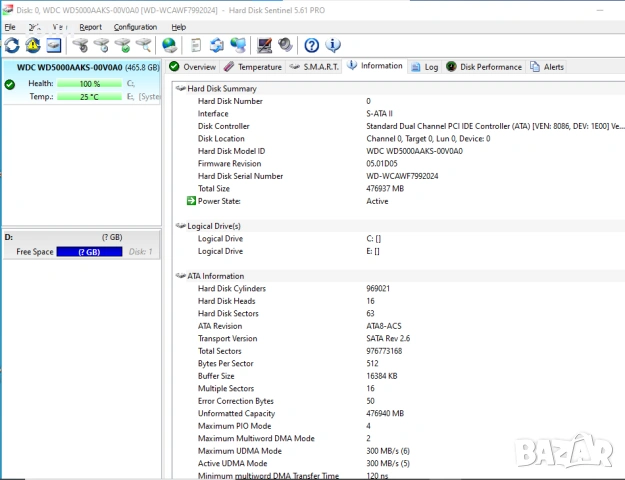Click the blue information 'i' toolbar icon
The image size is (625, 480).
click(x=333, y=45)
